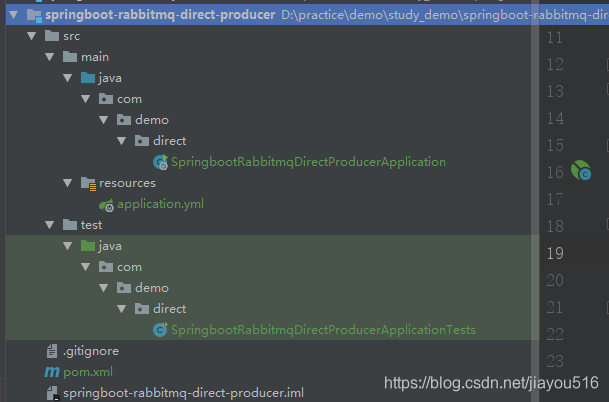Click line number 11 in the gutter

pyautogui.click(x=555, y=38)
